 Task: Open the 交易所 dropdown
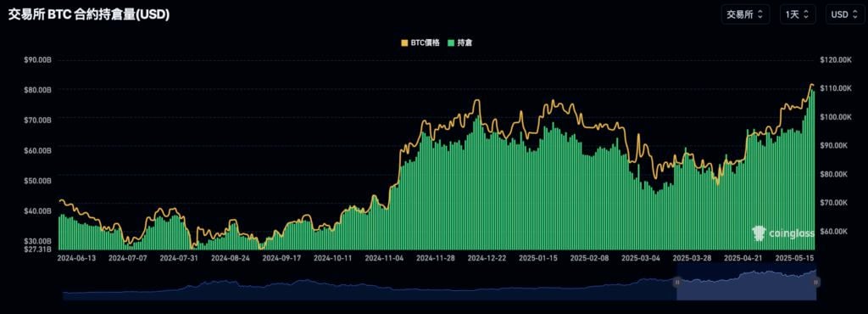pyautogui.click(x=745, y=14)
